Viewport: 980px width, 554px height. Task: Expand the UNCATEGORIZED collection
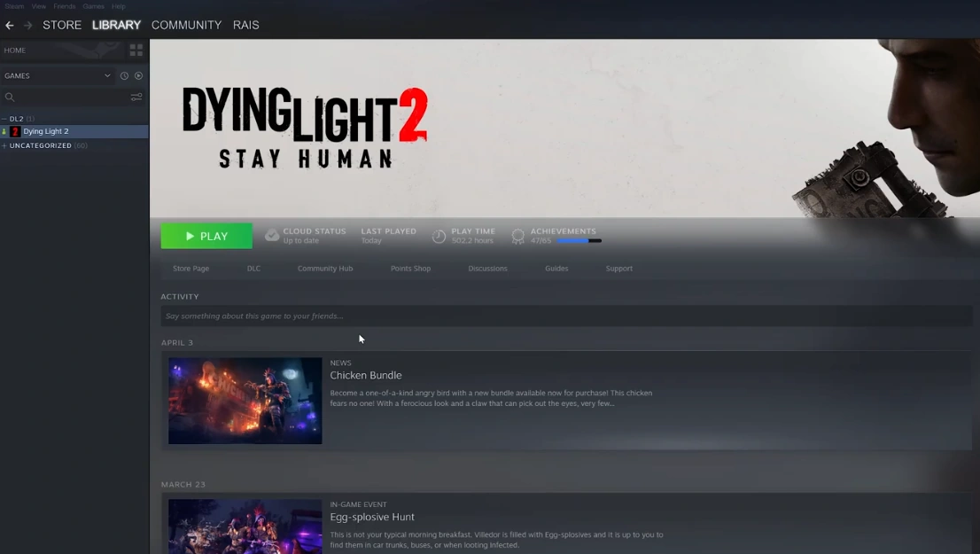coord(4,145)
